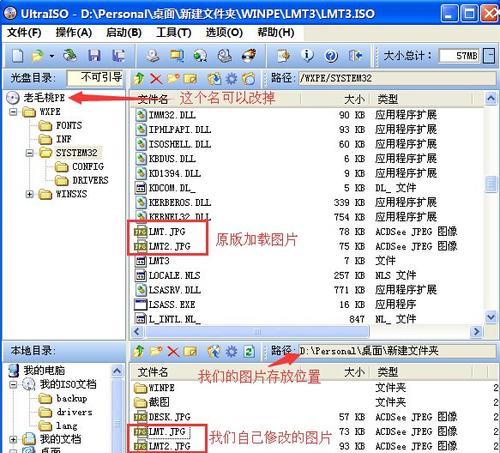
Task: Open the 启动(B) menu
Action: [x=124, y=32]
